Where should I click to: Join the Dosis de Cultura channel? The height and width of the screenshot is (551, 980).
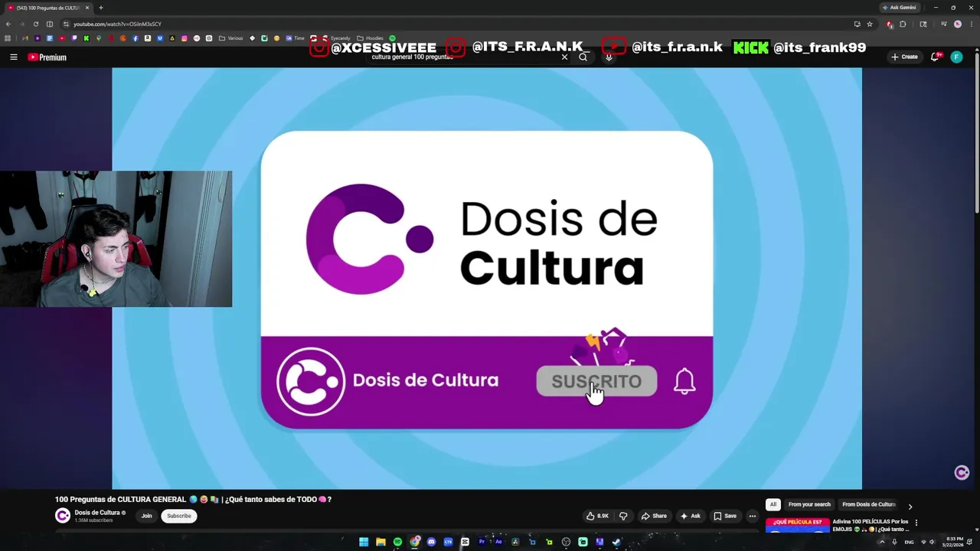[146, 516]
